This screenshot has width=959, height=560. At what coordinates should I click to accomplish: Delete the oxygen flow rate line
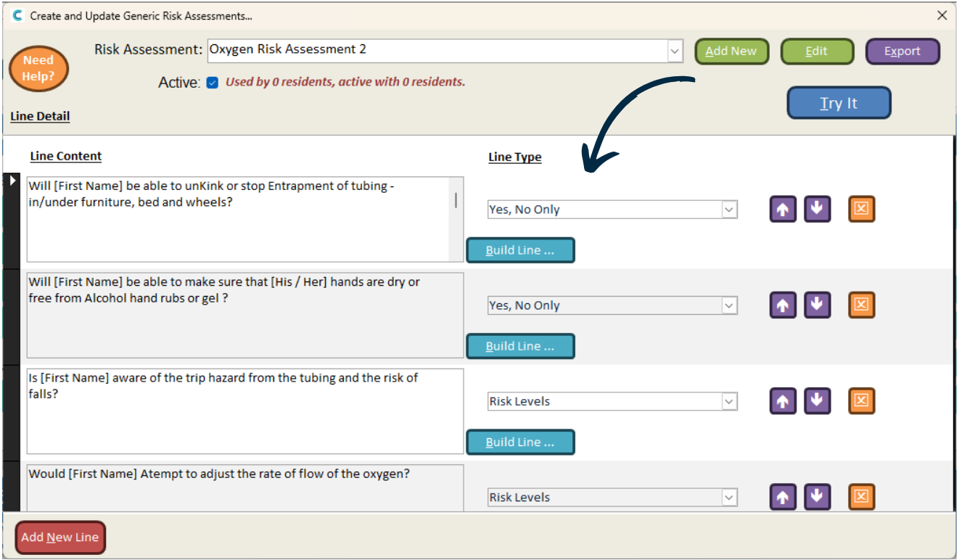(x=861, y=497)
